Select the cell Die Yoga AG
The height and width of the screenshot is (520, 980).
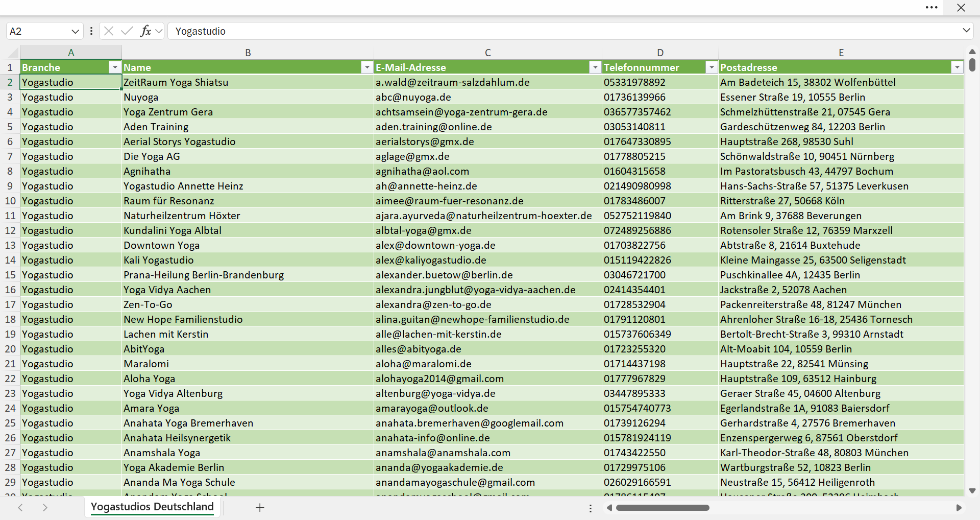click(248, 156)
